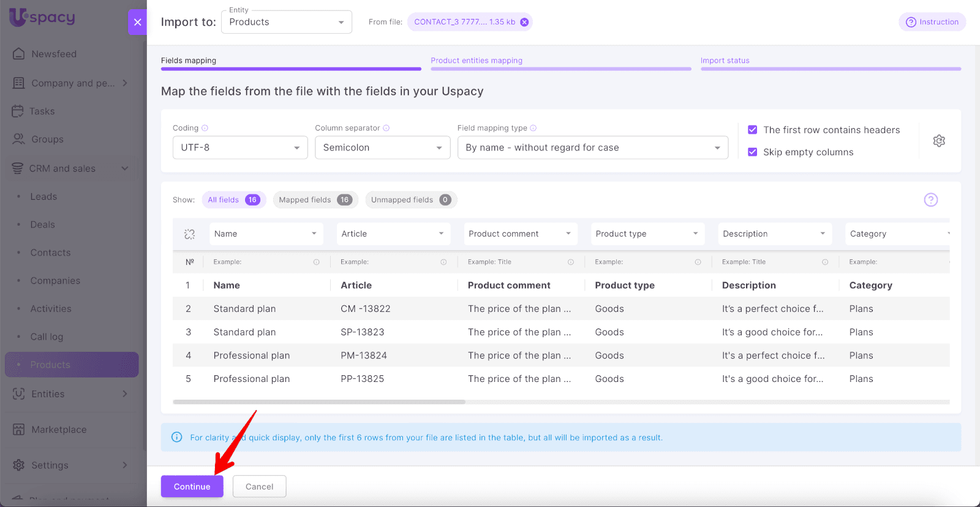Image resolution: width=980 pixels, height=507 pixels.
Task: Expand the Column separator Semicolon dropdown
Action: pos(382,148)
